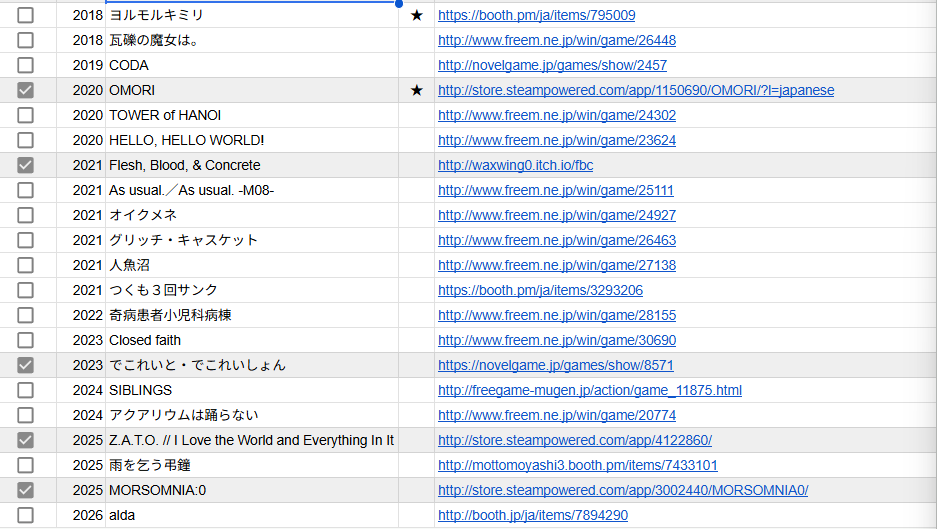The image size is (937, 529).
Task: Click the blue cell selection fill handle
Action: click(x=399, y=3)
